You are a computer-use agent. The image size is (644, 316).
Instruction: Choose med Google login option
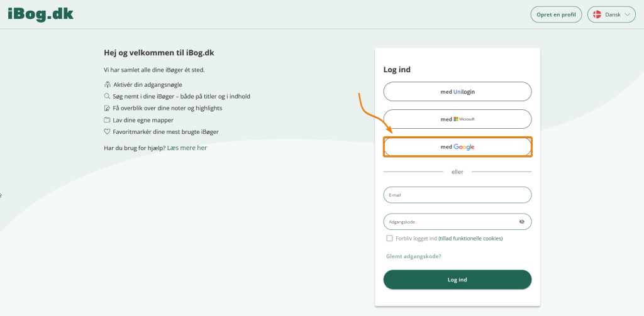457,147
